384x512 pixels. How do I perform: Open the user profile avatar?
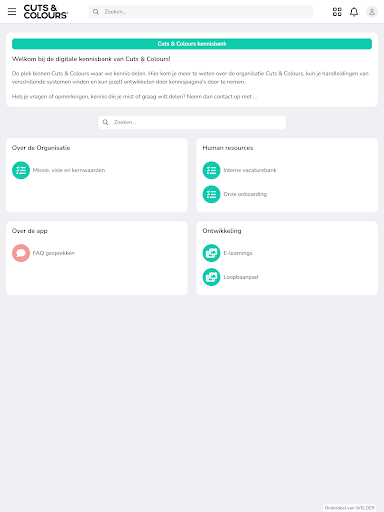[372, 12]
